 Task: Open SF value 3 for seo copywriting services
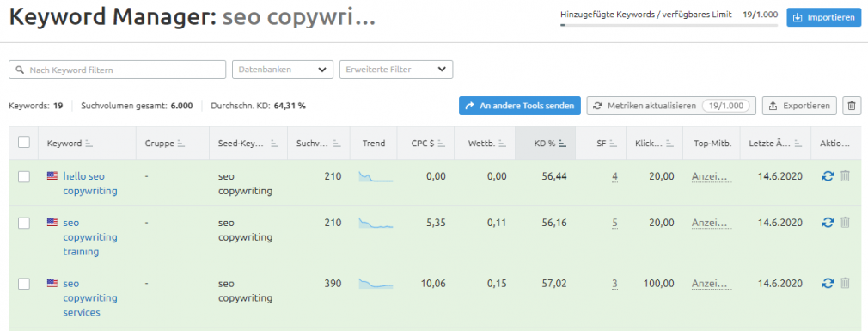[614, 284]
